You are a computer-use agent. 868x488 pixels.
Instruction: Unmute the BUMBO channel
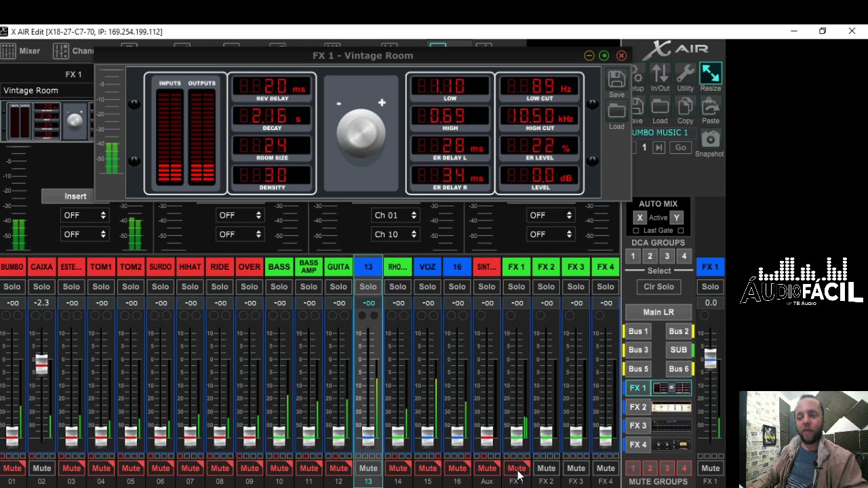tap(12, 468)
